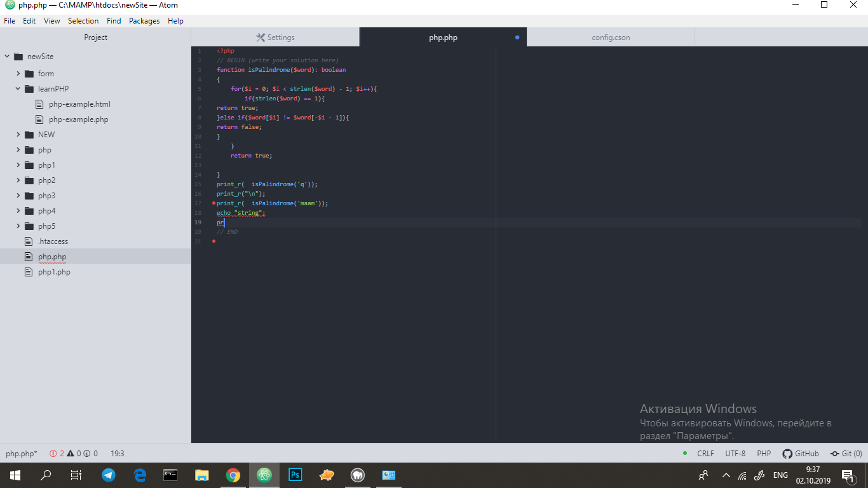The width and height of the screenshot is (868, 488).
Task: Open File Explorer from taskbar
Action: coord(202,475)
